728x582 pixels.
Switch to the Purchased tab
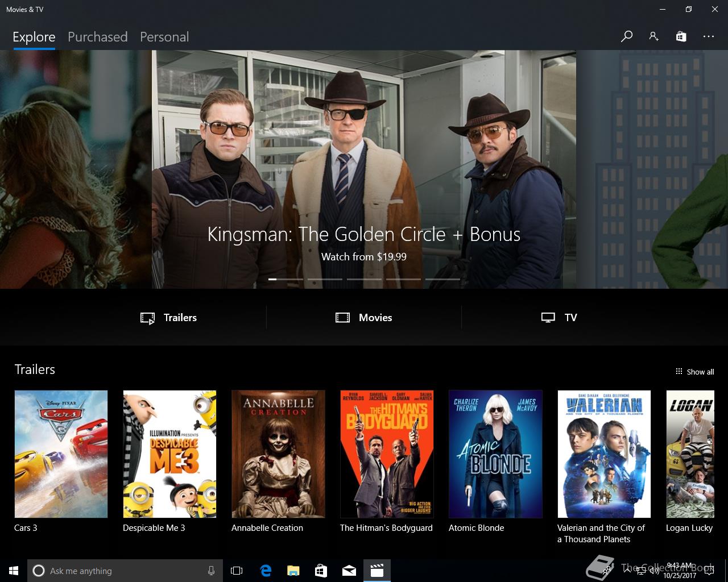[98, 37]
